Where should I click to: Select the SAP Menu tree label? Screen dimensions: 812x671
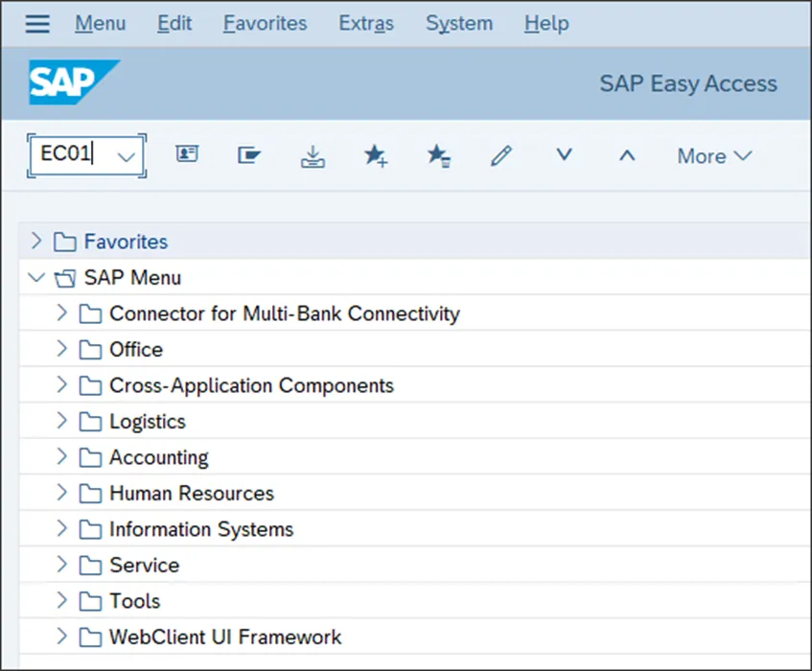(x=132, y=278)
